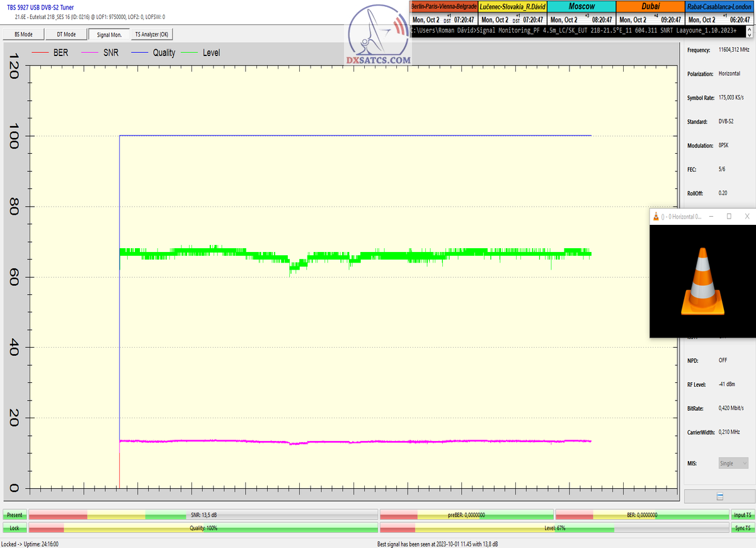Toggle the Sync TS indicator

(742, 528)
